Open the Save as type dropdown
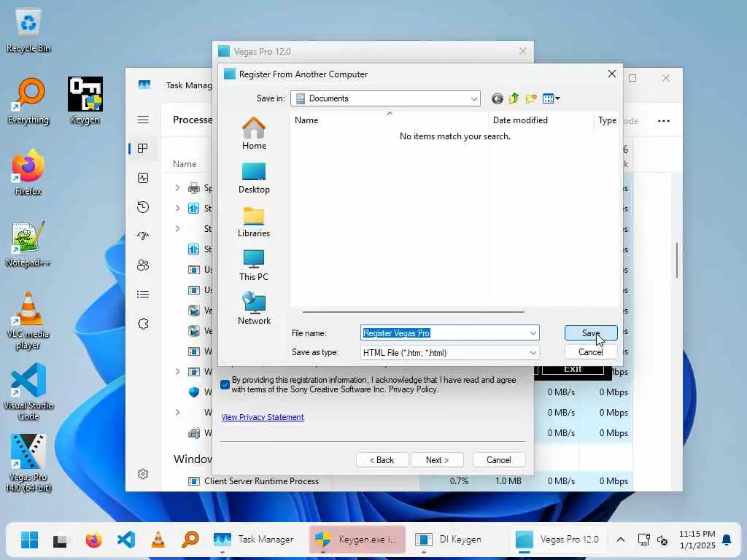The image size is (747, 560). tap(449, 353)
